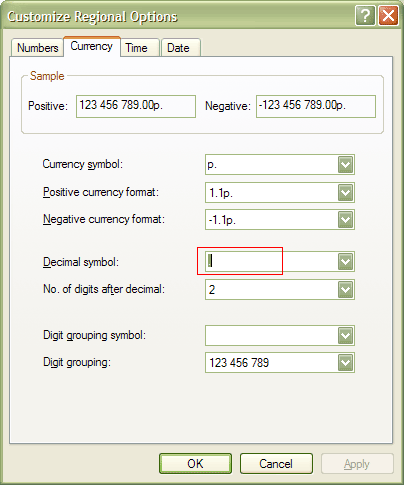Expand No. of digits after decimal dropdown
The image size is (404, 485).
[345, 289]
